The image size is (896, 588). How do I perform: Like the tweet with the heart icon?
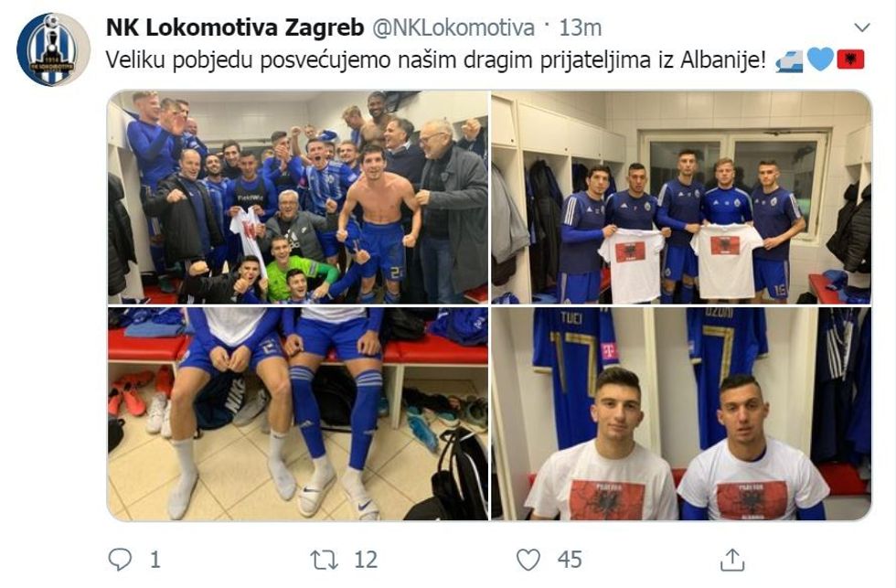pos(528,560)
